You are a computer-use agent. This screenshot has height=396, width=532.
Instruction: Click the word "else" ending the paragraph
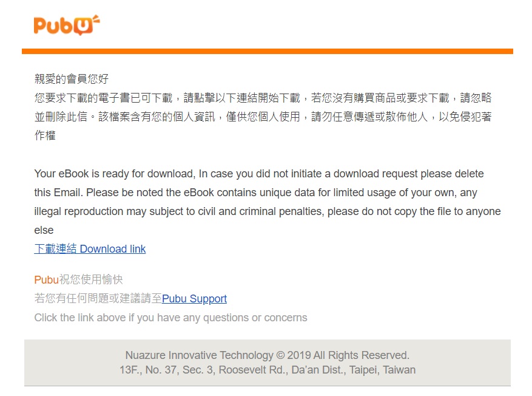pos(44,230)
